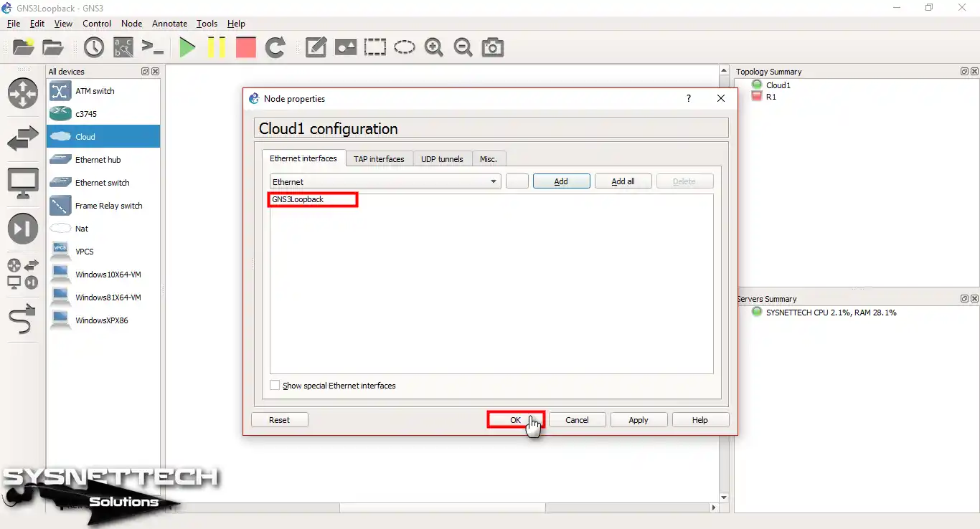980x529 pixels.
Task: Start all devices green play icon
Action: pyautogui.click(x=187, y=48)
